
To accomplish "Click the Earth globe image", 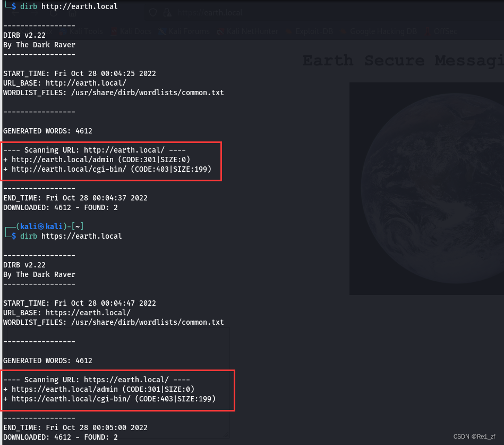I will 426,189.
